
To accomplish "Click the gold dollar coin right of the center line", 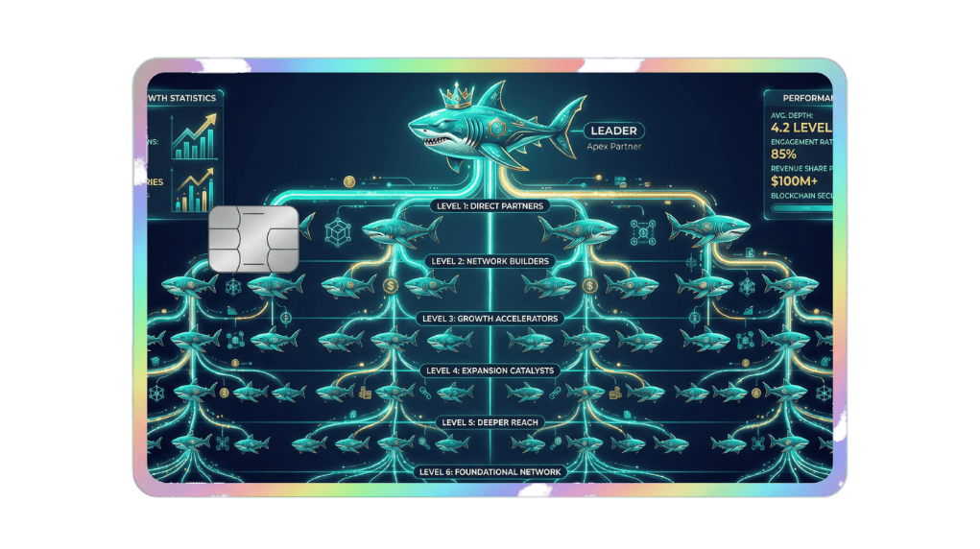I will click(589, 286).
